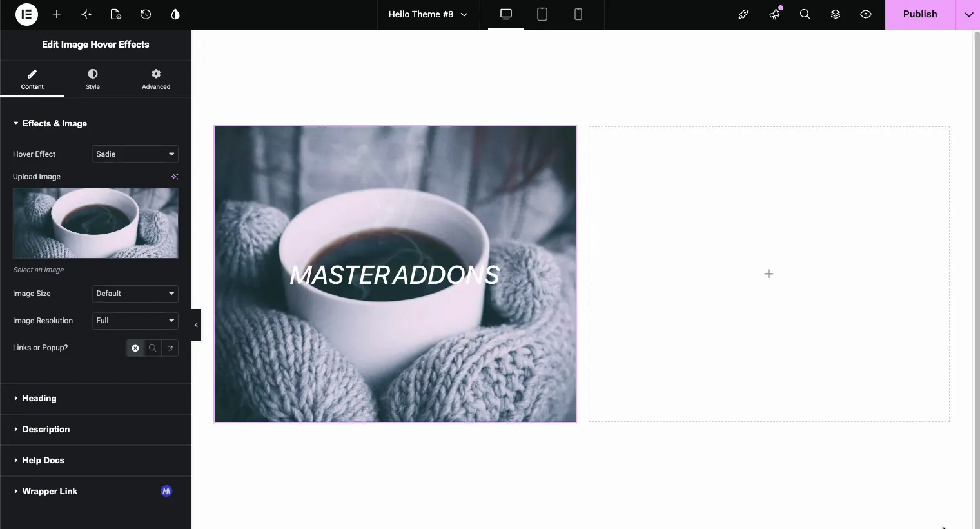
Task: Click the 'Edit Image Hover Effects' panel title
Action: (95, 45)
